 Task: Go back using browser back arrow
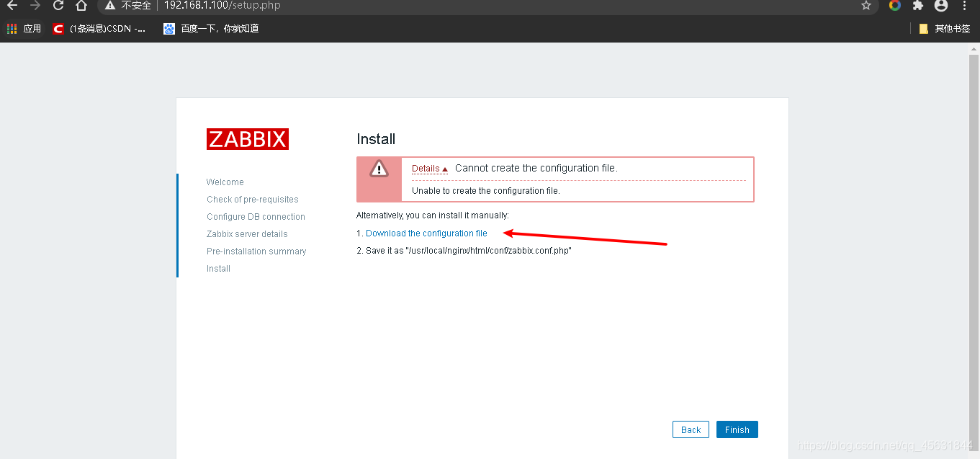(x=12, y=6)
